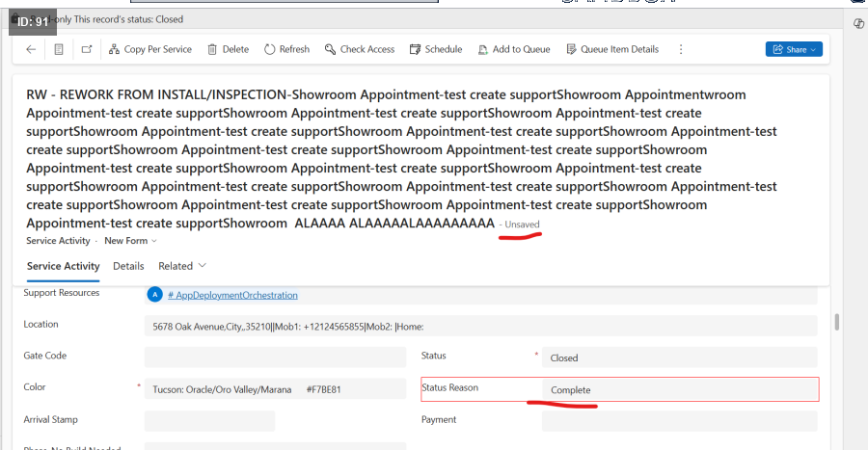
Task: Open record in new window icon
Action: click(87, 49)
